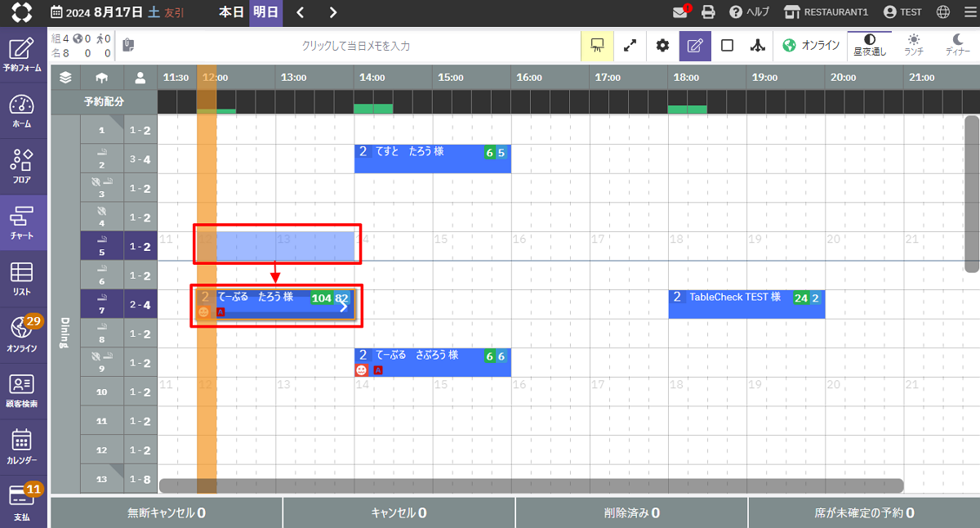Click the 12:00 time header
The height and width of the screenshot is (528, 980).
coord(214,78)
